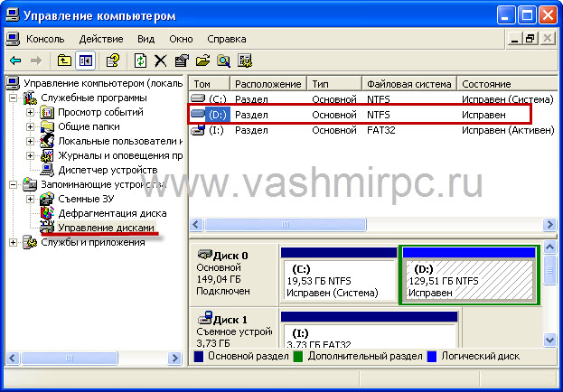Expand the Просмотр событий node
This screenshot has width=563, height=392.
31,112
